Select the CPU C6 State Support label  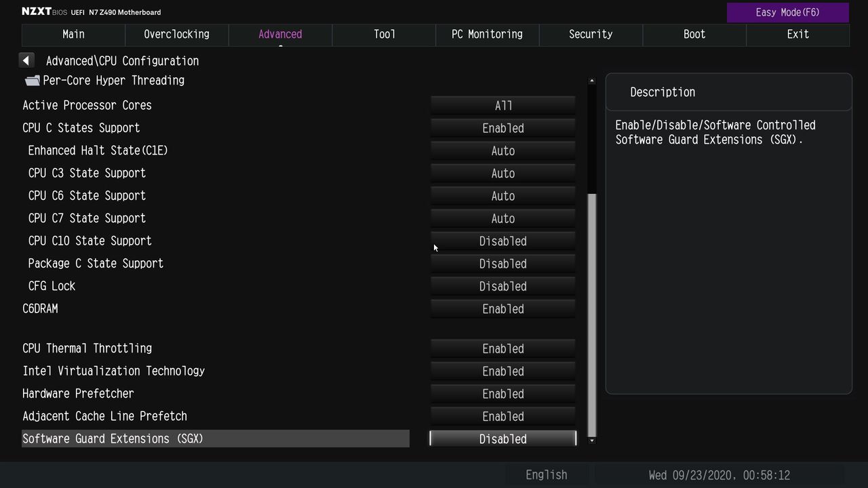click(87, 196)
